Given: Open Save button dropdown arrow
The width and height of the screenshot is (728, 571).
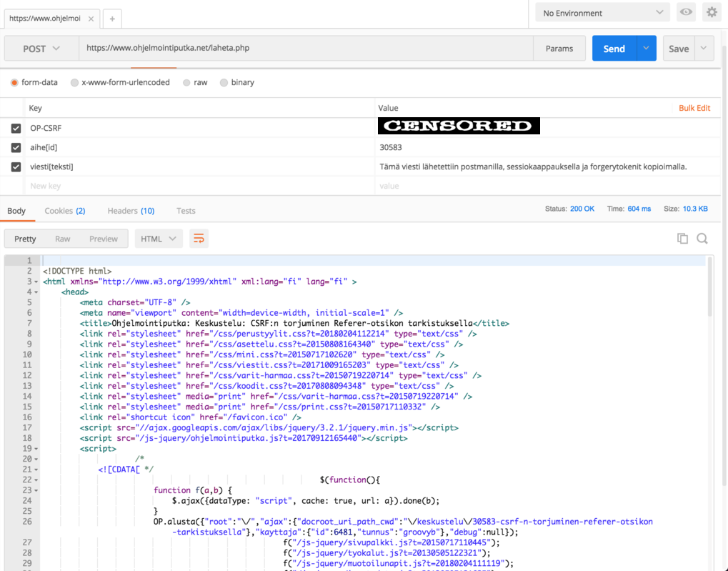Looking at the screenshot, I should [x=704, y=49].
